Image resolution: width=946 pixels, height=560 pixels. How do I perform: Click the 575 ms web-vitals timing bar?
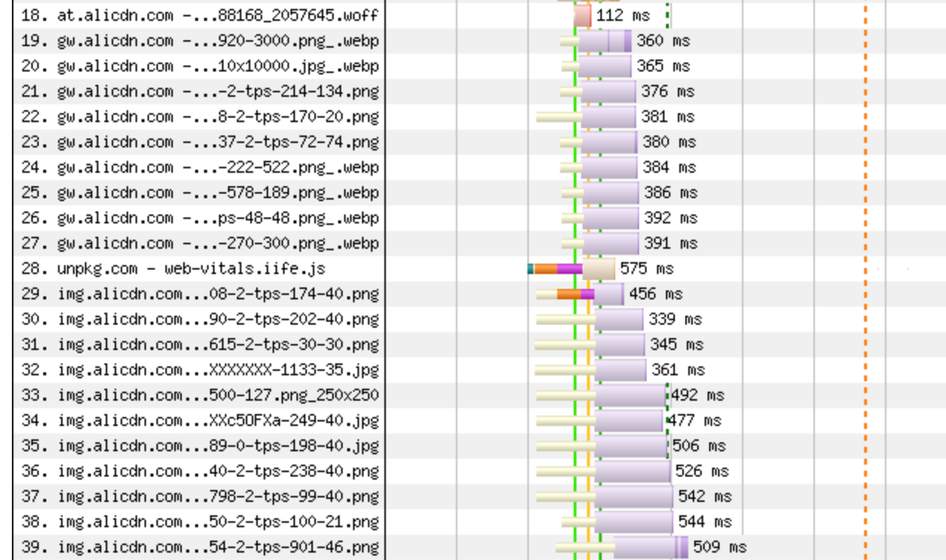[x=571, y=268]
